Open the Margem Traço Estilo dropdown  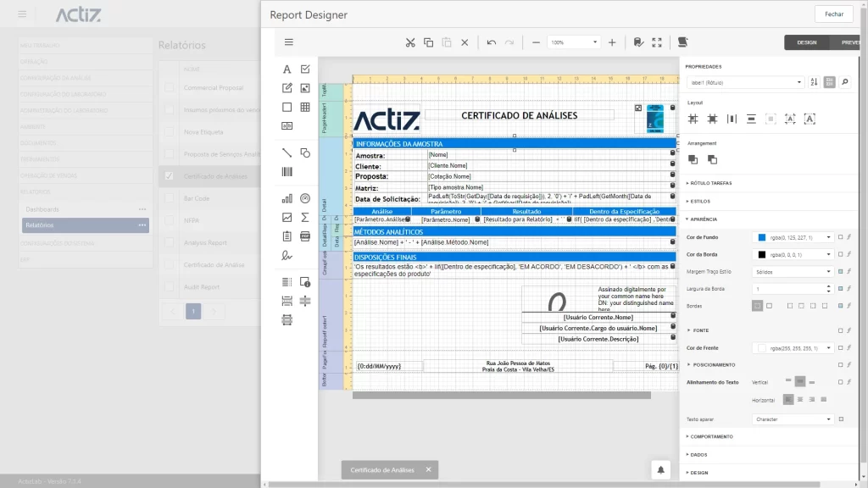pyautogui.click(x=793, y=272)
